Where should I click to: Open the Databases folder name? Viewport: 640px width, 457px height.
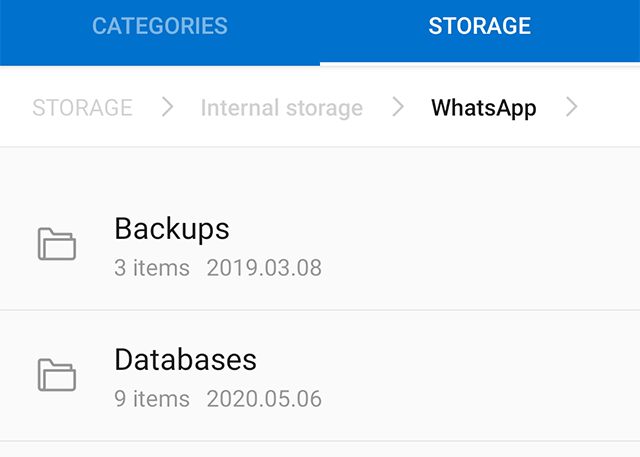point(186,360)
